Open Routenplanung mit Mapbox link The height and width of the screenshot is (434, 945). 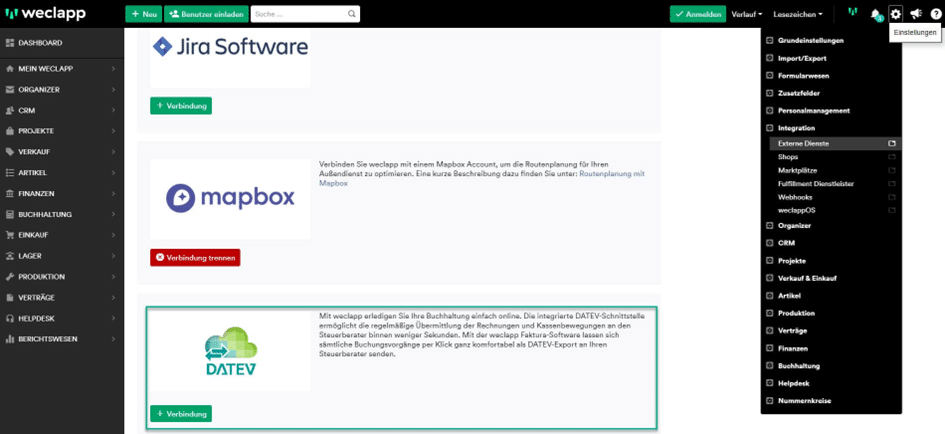[482, 178]
